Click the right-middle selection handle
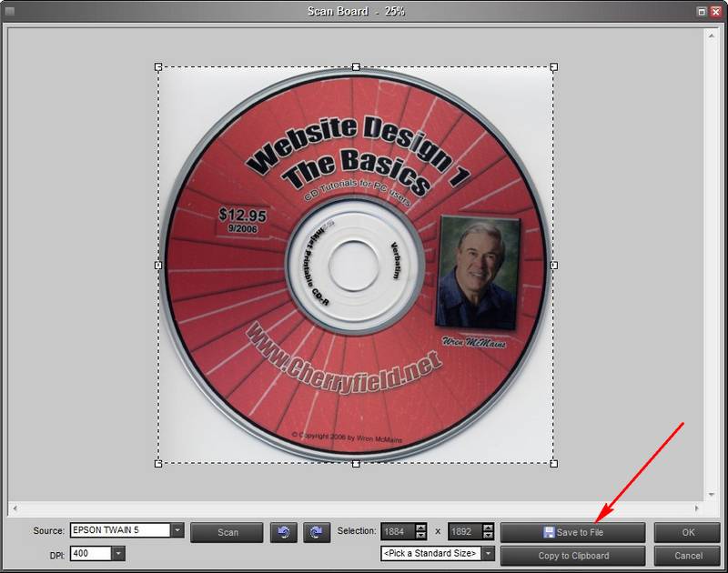 [554, 266]
